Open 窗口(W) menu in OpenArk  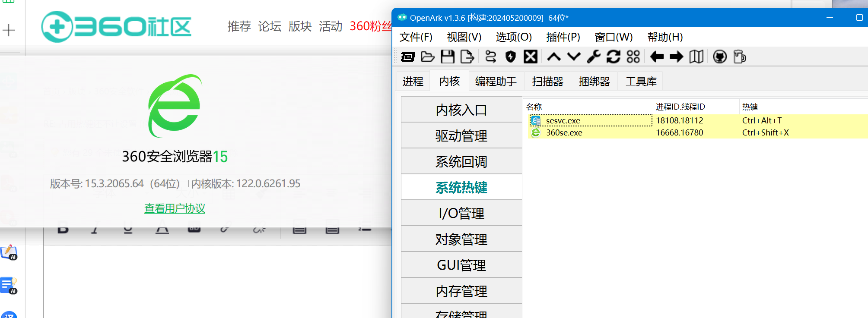click(x=614, y=37)
